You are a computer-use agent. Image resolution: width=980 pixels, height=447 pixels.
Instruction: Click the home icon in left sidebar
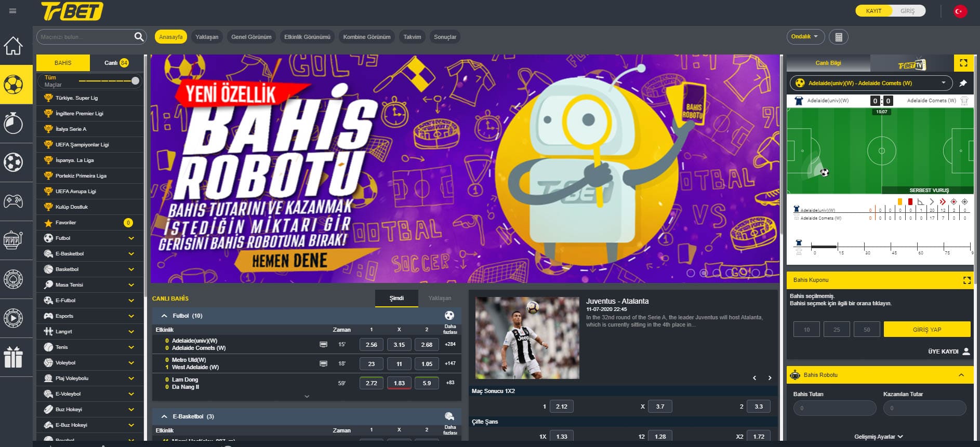point(14,46)
